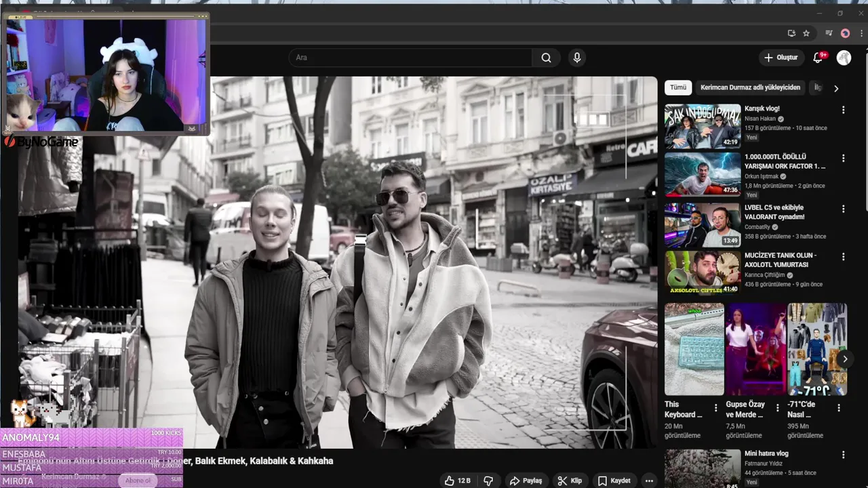Open options for '-71°C'de Nasıl' short

[839, 408]
